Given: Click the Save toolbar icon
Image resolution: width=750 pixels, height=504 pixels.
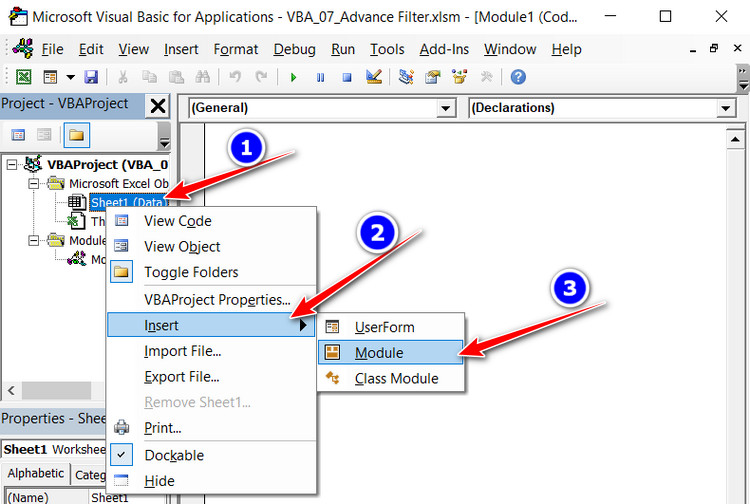Looking at the screenshot, I should click(x=91, y=77).
